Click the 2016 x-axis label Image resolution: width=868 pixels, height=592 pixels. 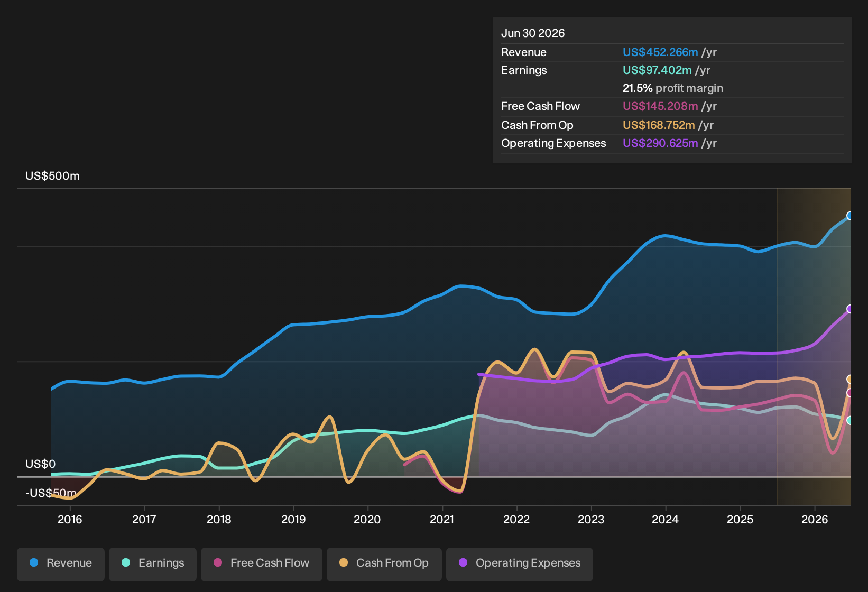pyautogui.click(x=70, y=520)
